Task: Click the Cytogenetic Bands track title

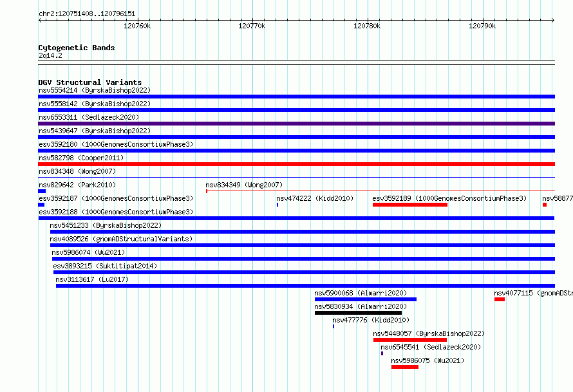Action: tap(77, 48)
